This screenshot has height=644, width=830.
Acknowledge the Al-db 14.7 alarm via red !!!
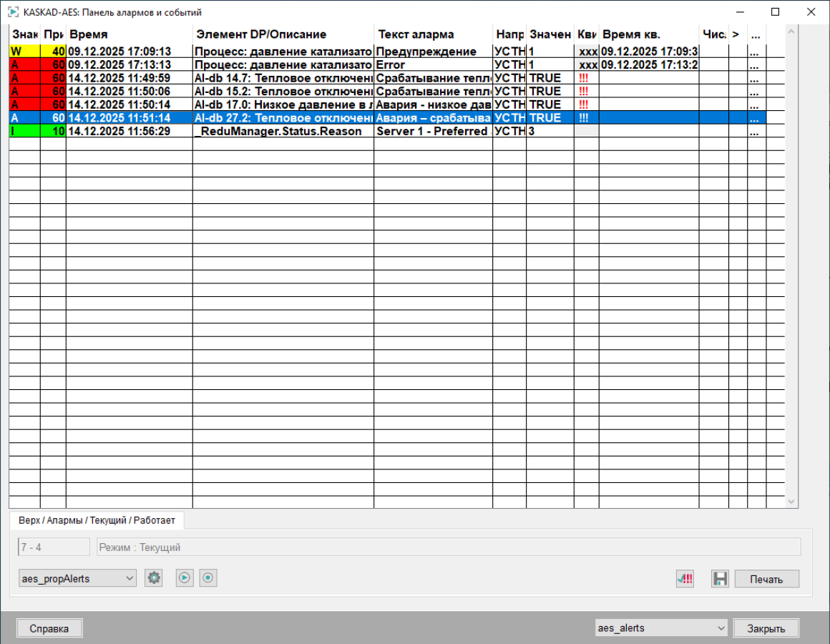tap(584, 78)
